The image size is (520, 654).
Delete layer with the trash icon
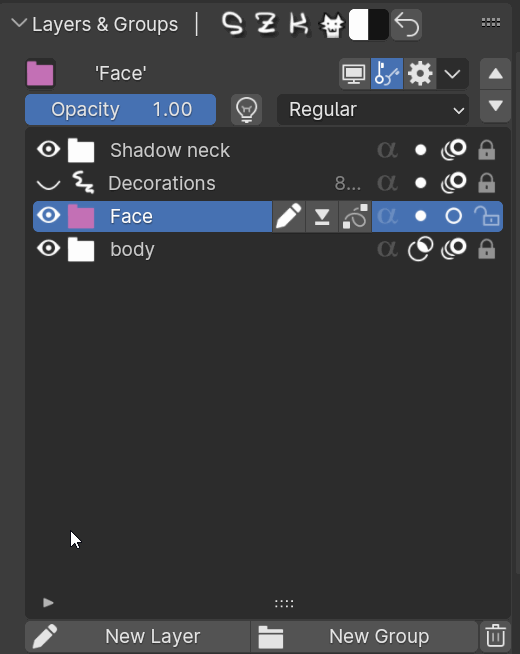(495, 636)
